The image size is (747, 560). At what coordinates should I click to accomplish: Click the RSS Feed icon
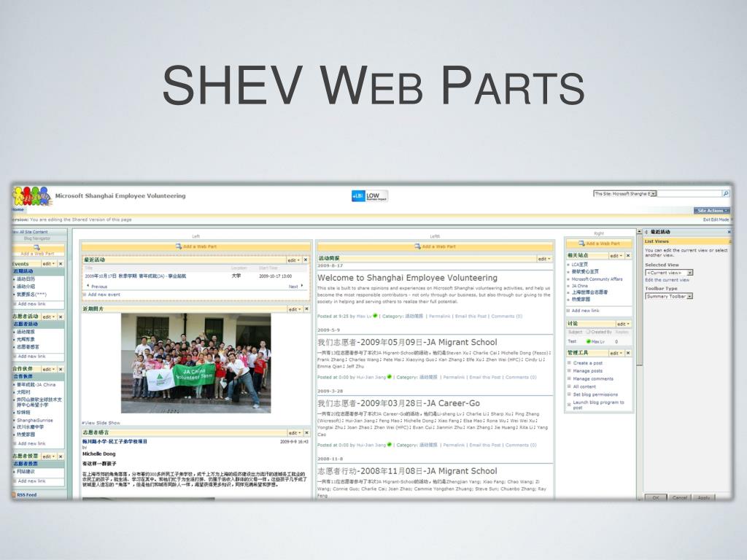tap(15, 495)
